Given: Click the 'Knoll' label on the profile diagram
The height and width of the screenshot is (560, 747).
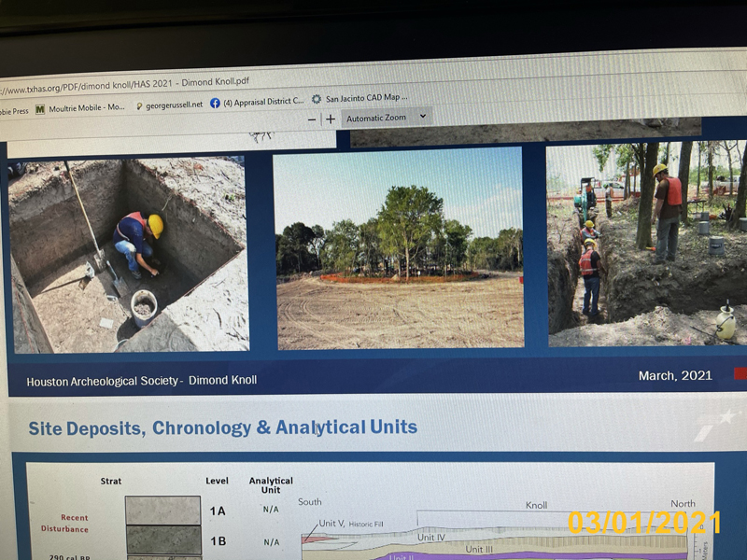Looking at the screenshot, I should [536, 505].
